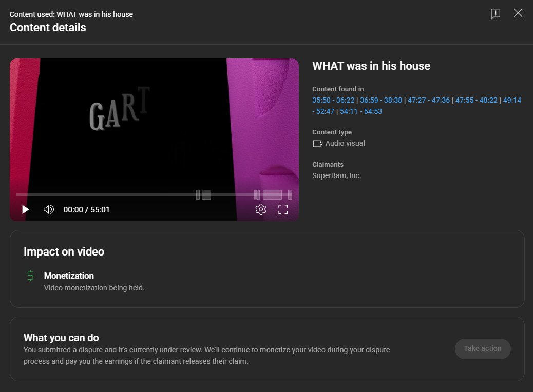
Task: Open video player settings gear
Action: pos(261,209)
